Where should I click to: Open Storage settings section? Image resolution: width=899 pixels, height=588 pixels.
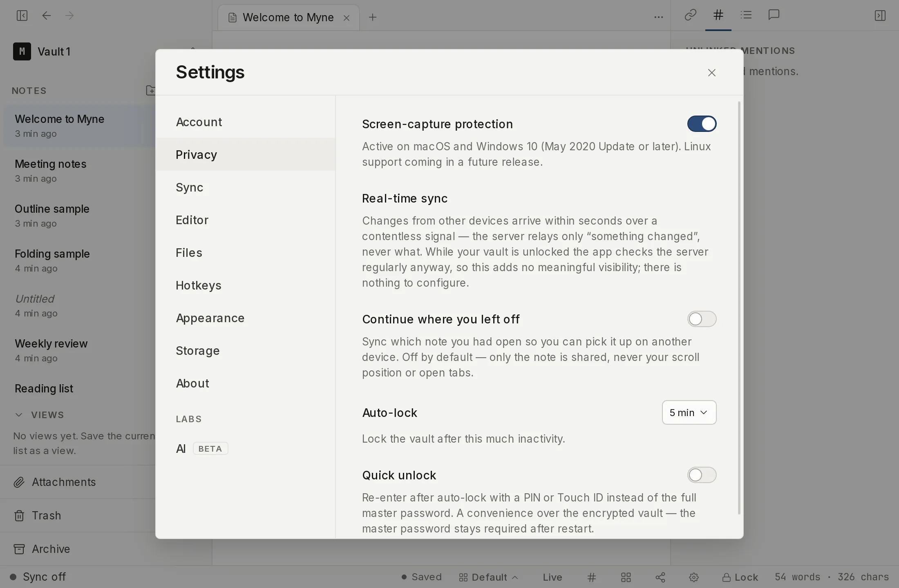[x=245, y=350]
